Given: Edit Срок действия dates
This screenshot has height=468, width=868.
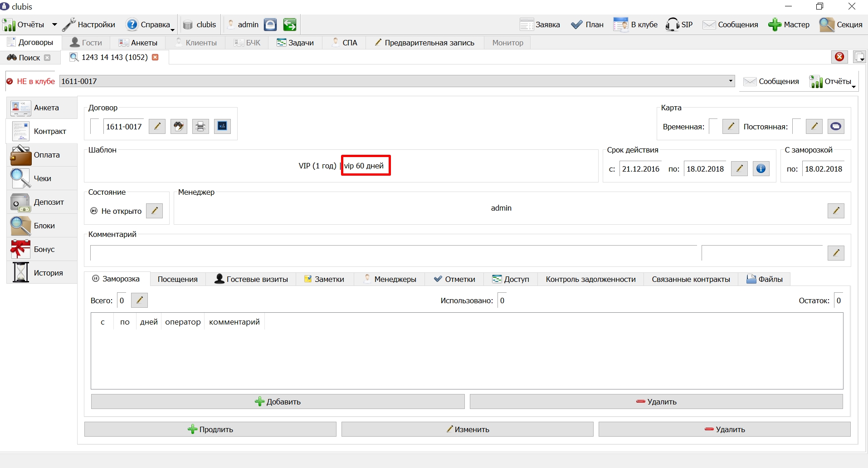Looking at the screenshot, I should [739, 168].
